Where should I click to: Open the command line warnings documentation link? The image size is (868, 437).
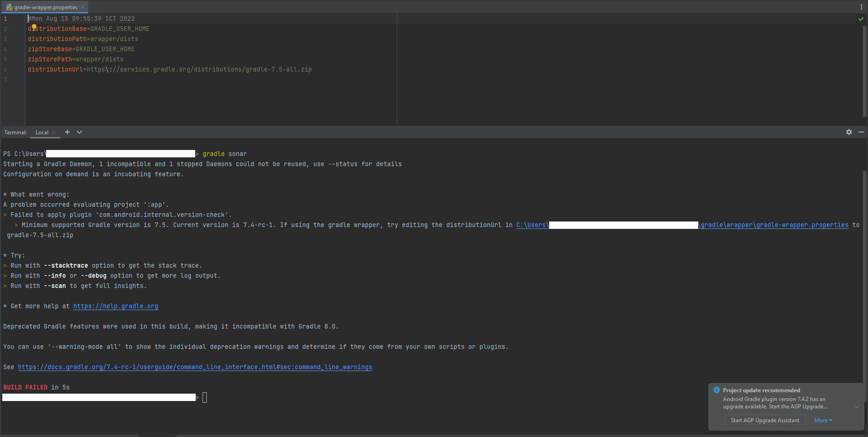click(x=195, y=367)
